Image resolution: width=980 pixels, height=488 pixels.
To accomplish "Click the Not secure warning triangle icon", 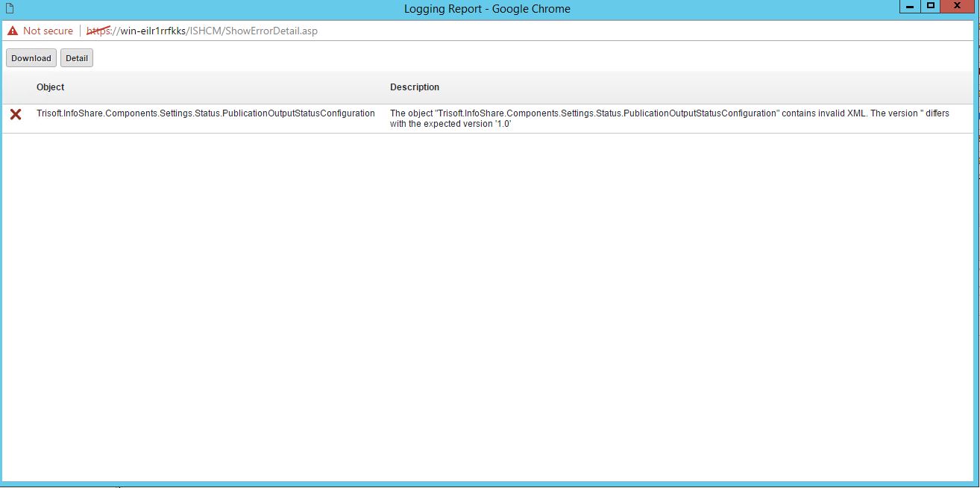I will click(13, 31).
